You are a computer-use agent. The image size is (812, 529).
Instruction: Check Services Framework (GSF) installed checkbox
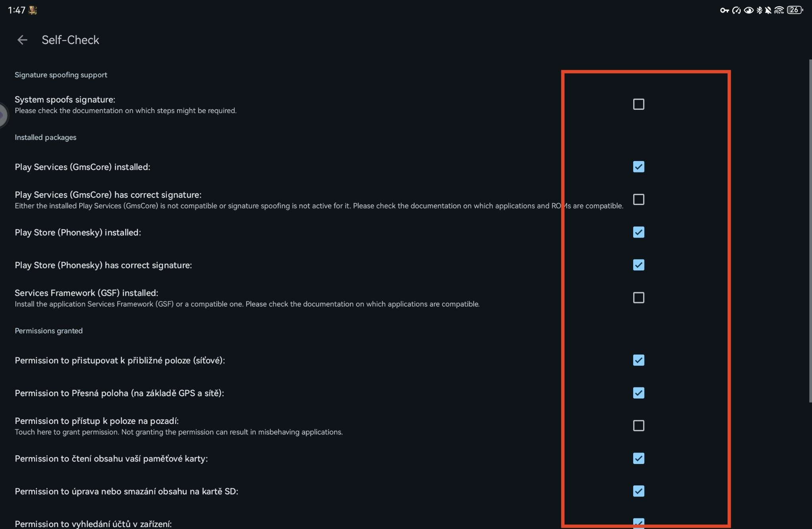(638, 297)
